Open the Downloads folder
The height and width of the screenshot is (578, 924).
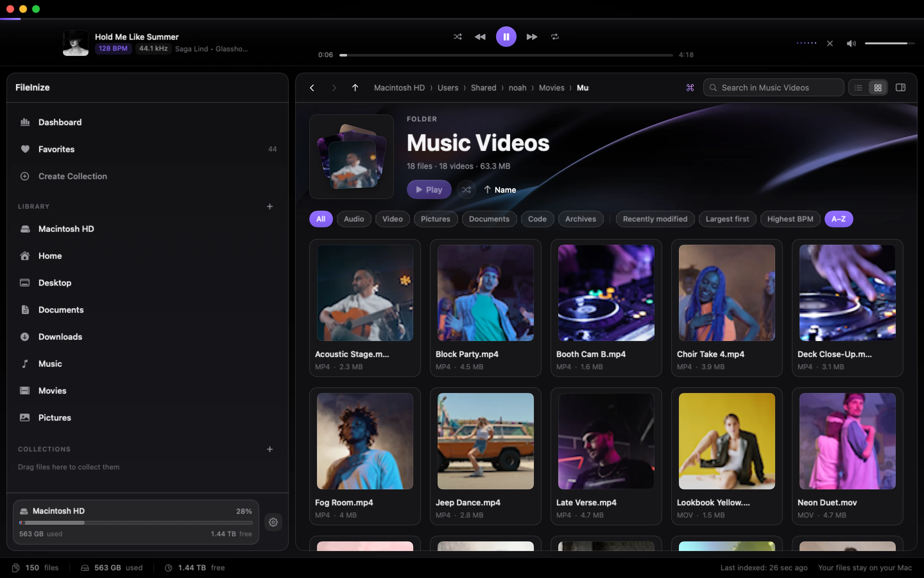pyautogui.click(x=147, y=337)
